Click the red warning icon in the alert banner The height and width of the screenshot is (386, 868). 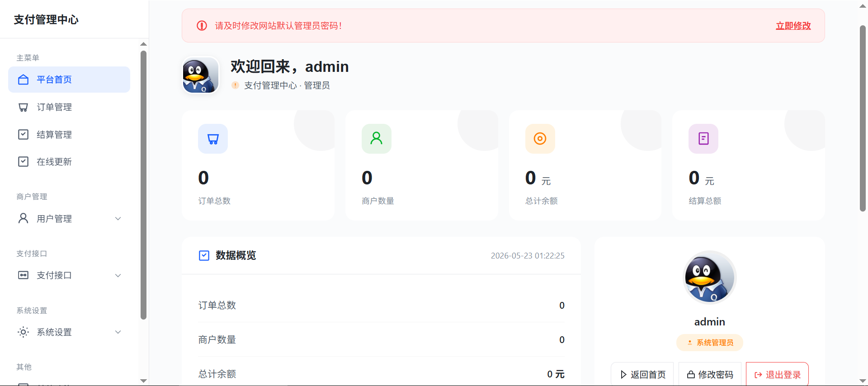(x=202, y=26)
